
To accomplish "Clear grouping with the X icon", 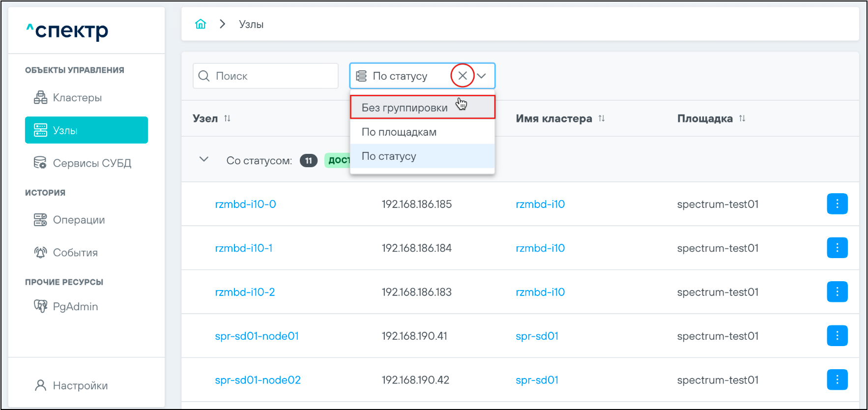I will click(463, 76).
